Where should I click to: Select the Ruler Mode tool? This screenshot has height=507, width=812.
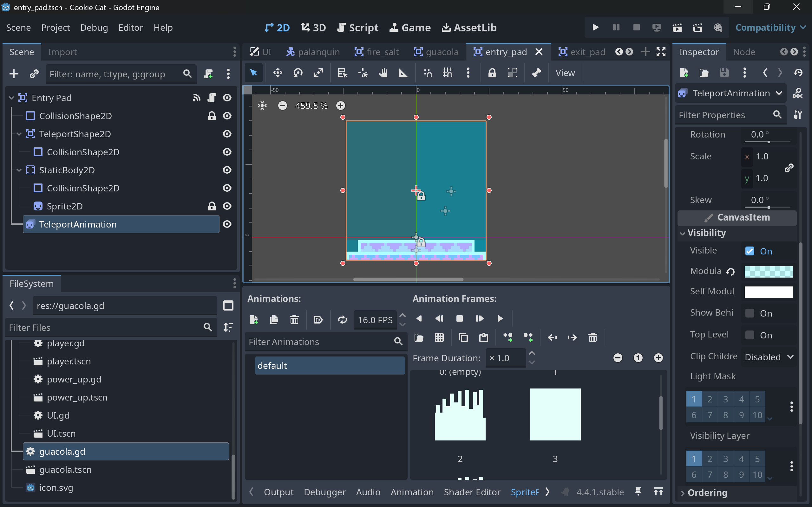[x=403, y=73]
